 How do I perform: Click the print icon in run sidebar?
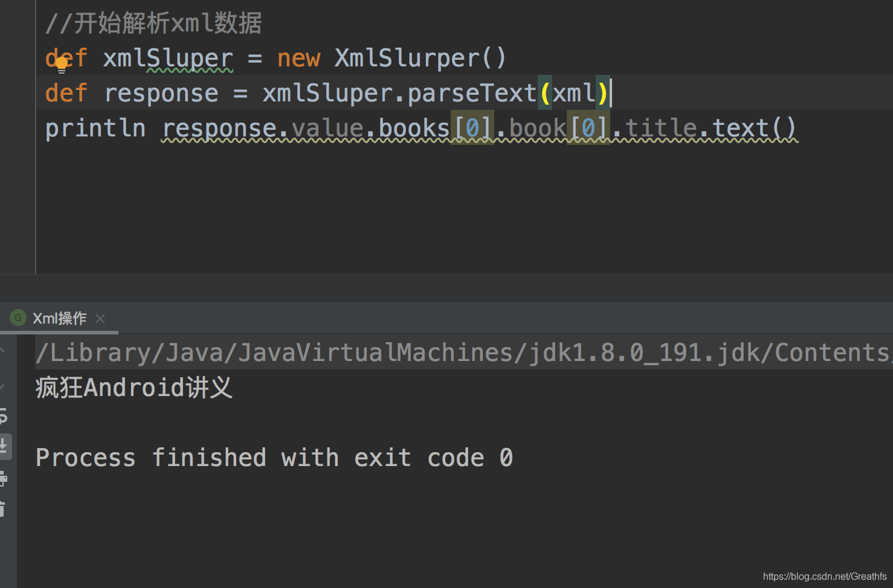coord(3,479)
